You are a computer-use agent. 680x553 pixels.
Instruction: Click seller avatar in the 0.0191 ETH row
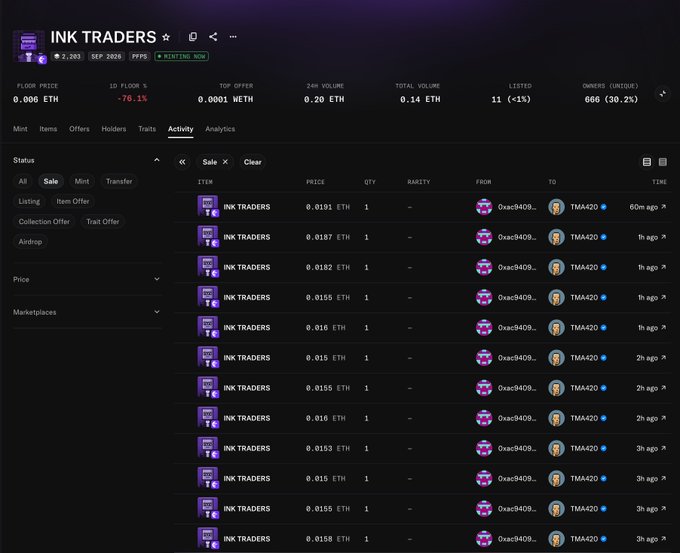(484, 207)
